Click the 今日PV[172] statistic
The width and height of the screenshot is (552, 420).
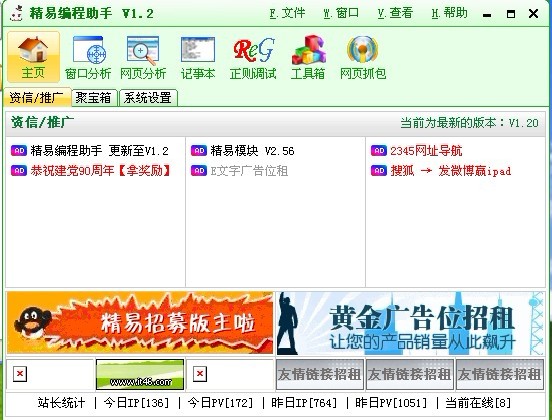[x=221, y=403]
